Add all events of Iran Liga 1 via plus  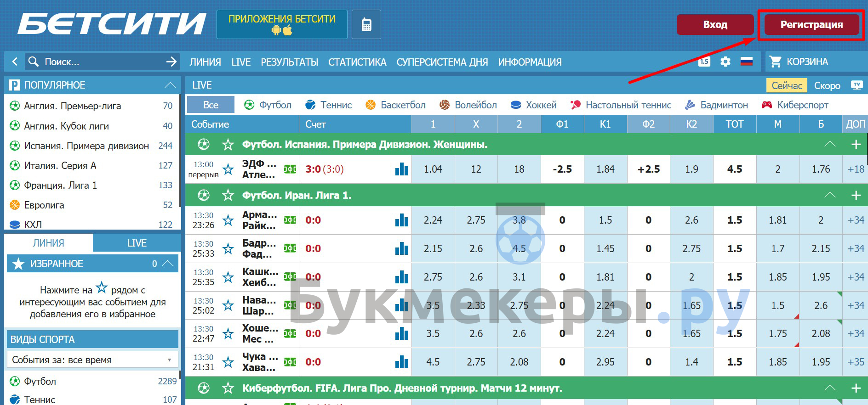tap(856, 195)
